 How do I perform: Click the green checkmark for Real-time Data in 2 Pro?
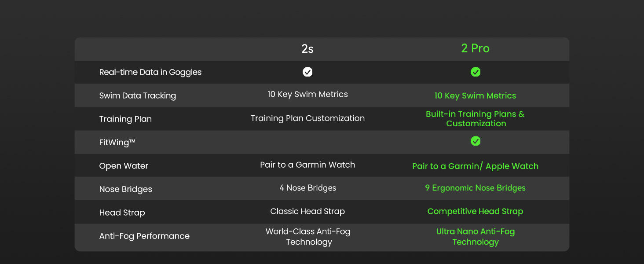tap(476, 72)
